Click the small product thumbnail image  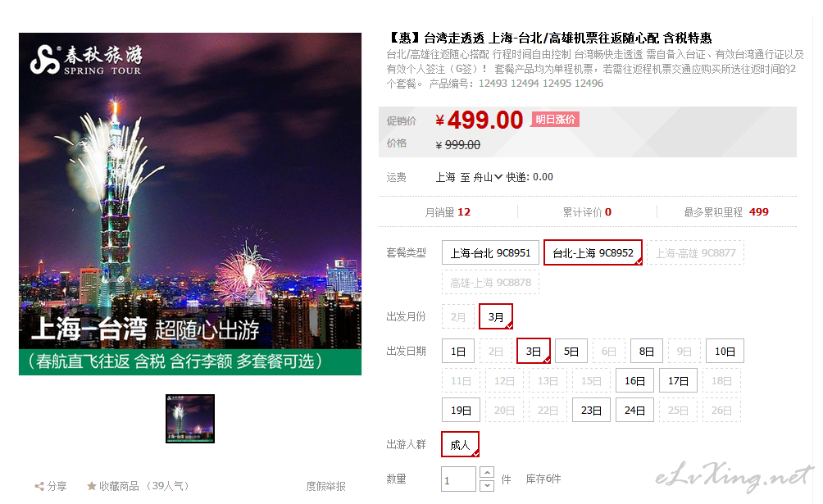pyautogui.click(x=190, y=419)
